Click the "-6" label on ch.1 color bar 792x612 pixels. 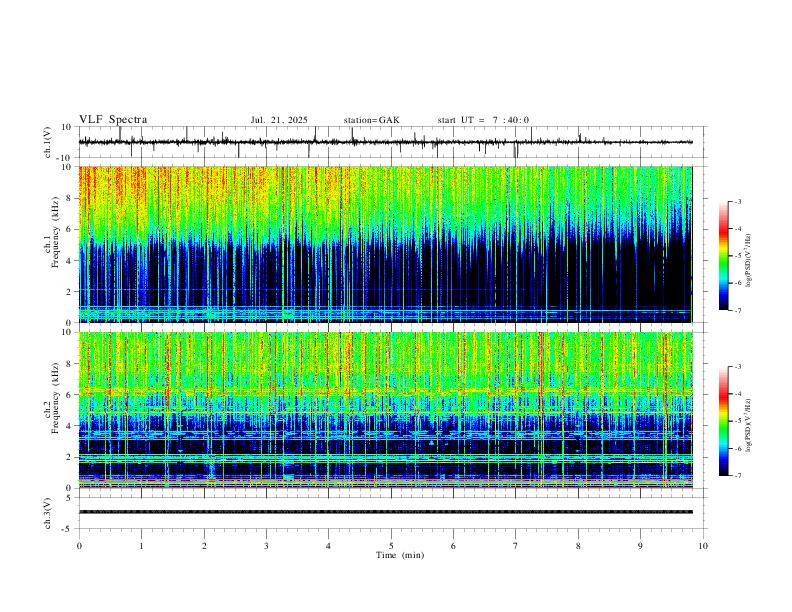737,283
